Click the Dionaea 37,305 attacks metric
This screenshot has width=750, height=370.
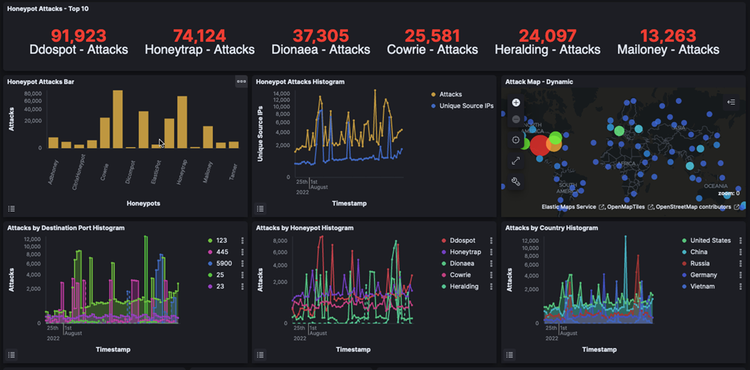coord(320,42)
